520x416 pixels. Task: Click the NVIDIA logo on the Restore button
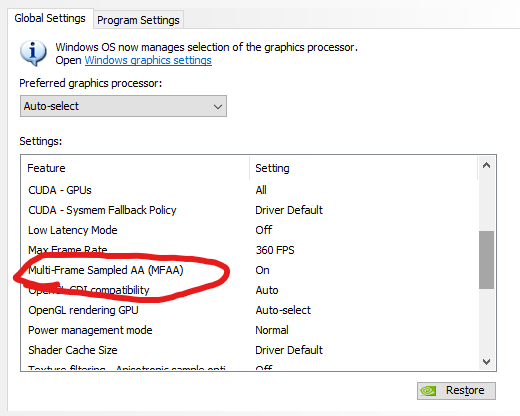click(x=428, y=391)
